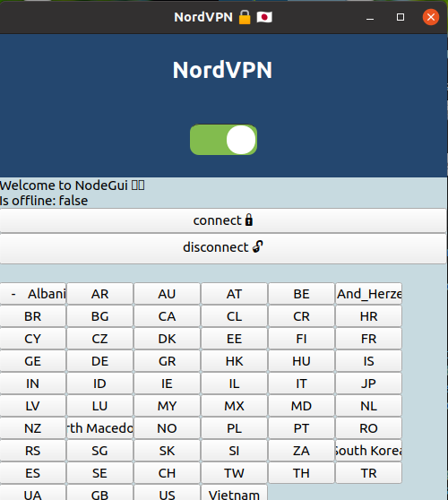Select LV from the grid

pyautogui.click(x=33, y=406)
